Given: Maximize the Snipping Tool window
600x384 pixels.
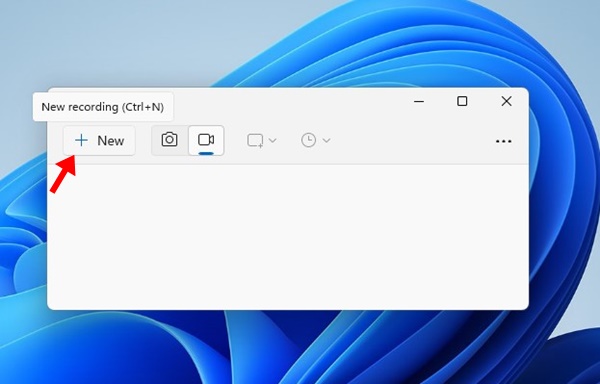Looking at the screenshot, I should coord(462,101).
